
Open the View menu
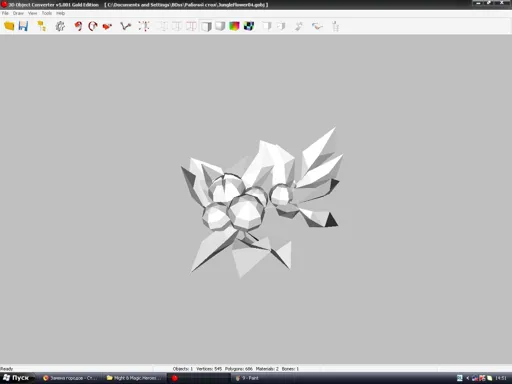(32, 13)
